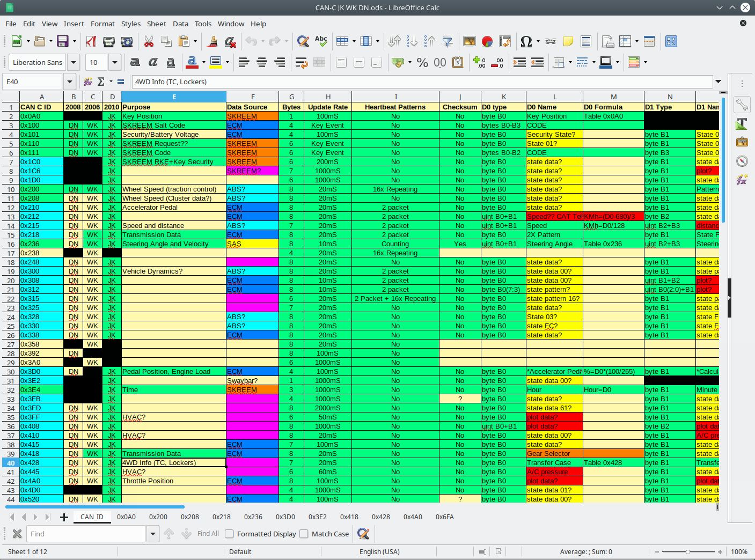Open the font color dropdown arrow
The image size is (755, 560).
pyautogui.click(x=204, y=62)
